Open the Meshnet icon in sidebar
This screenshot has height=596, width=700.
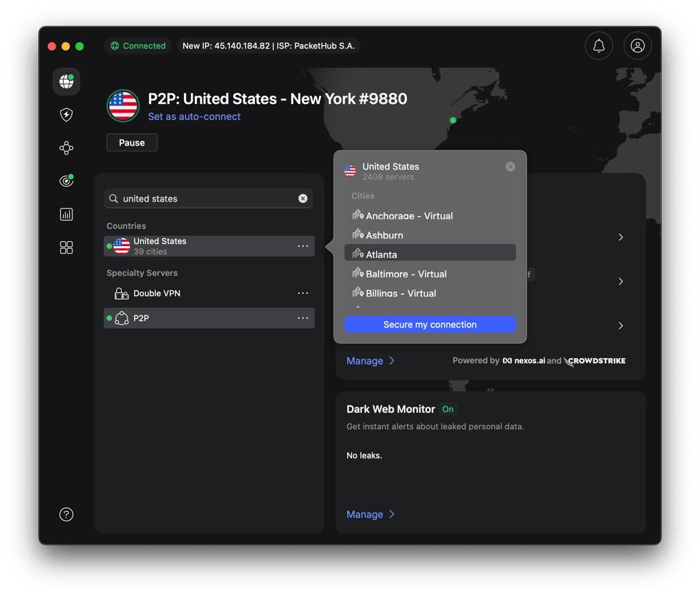[x=66, y=148]
